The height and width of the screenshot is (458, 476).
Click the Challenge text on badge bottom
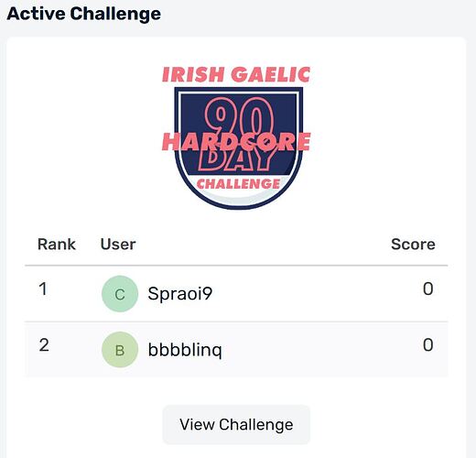[x=238, y=184]
